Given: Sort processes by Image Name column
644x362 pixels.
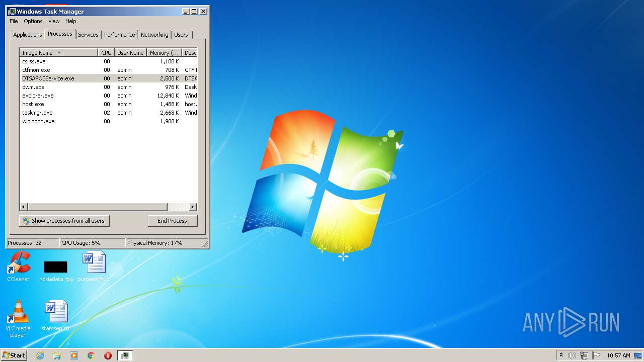Looking at the screenshot, I should click(58, 53).
